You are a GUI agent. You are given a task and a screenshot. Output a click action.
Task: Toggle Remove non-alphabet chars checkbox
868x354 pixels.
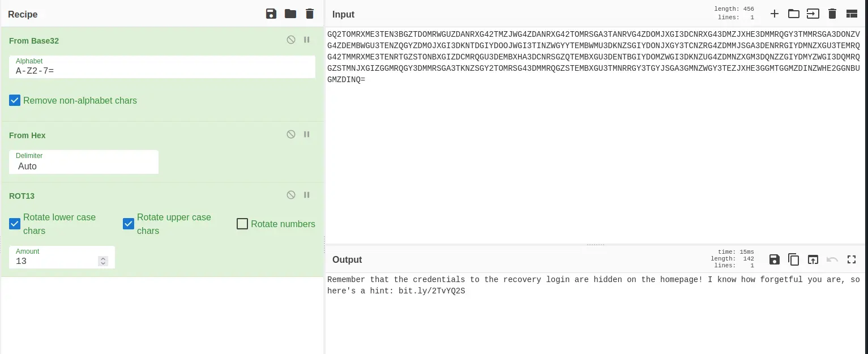pyautogui.click(x=15, y=101)
